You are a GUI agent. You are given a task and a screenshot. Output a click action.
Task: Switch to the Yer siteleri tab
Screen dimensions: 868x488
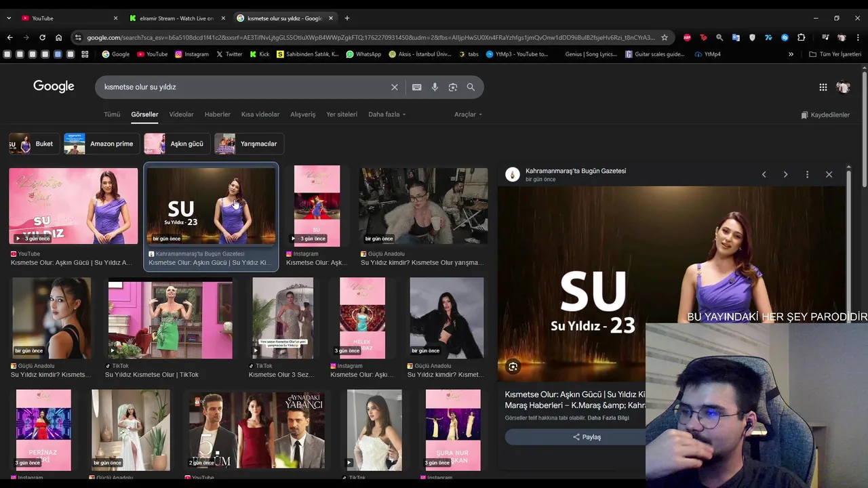click(x=342, y=115)
